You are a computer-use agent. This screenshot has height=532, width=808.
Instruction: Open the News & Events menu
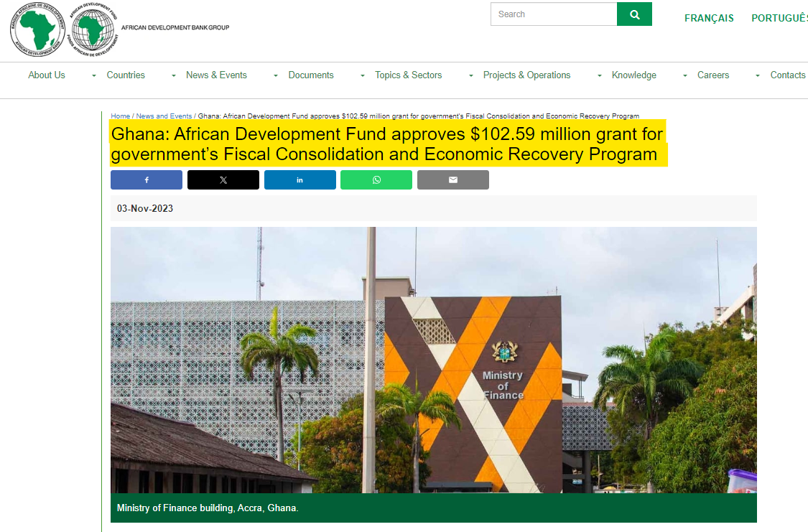point(216,75)
